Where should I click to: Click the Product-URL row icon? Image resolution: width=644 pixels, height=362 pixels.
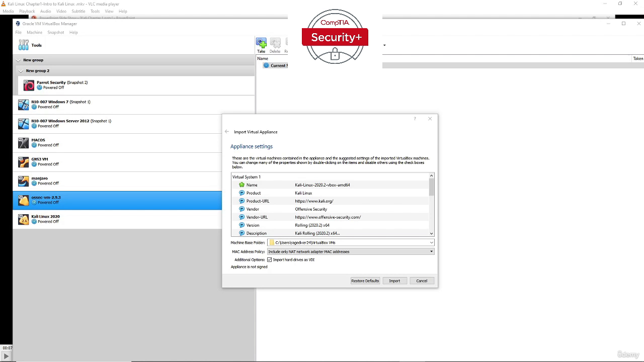(x=242, y=201)
